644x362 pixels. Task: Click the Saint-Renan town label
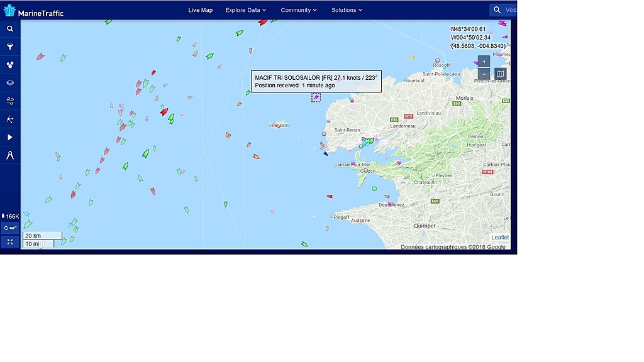347,130
